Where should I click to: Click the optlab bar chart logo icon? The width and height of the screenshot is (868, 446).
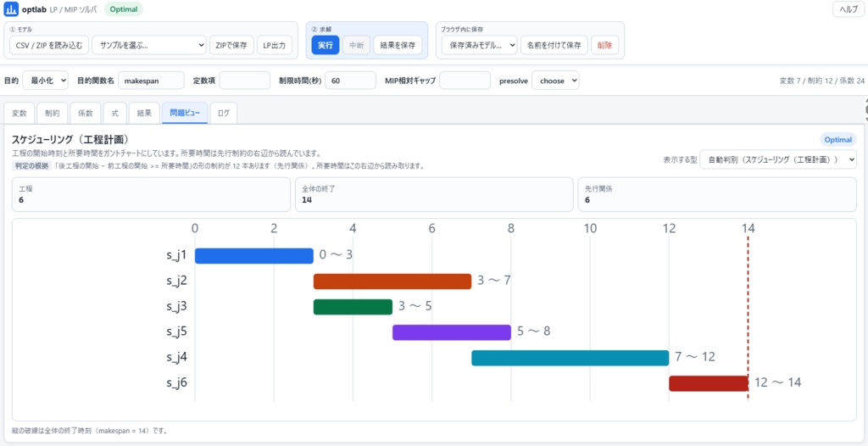click(11, 9)
